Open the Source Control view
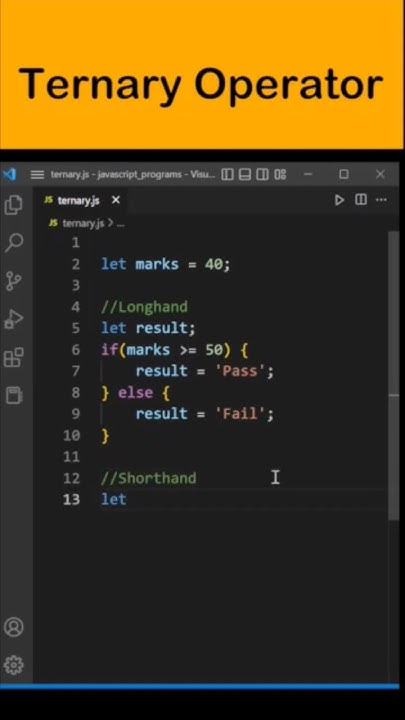The width and height of the screenshot is (405, 720). [14, 281]
